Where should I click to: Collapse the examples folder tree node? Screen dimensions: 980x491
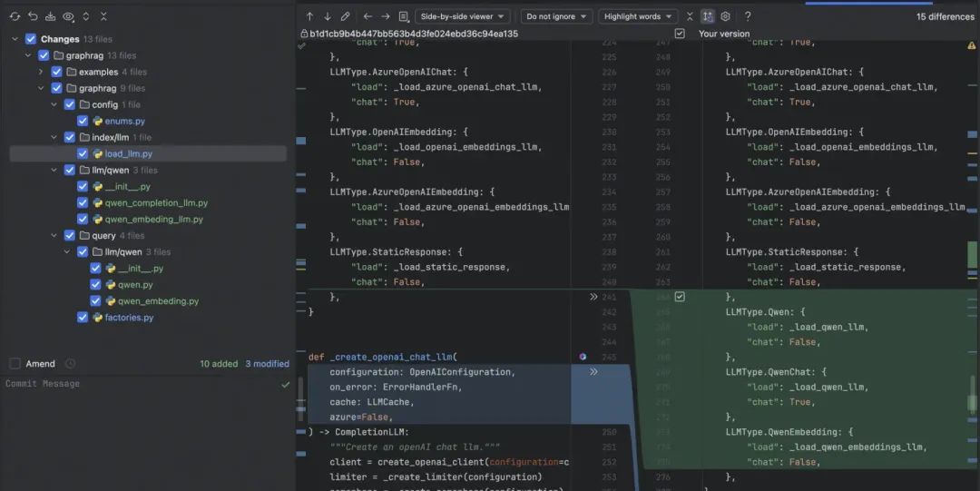(41, 72)
